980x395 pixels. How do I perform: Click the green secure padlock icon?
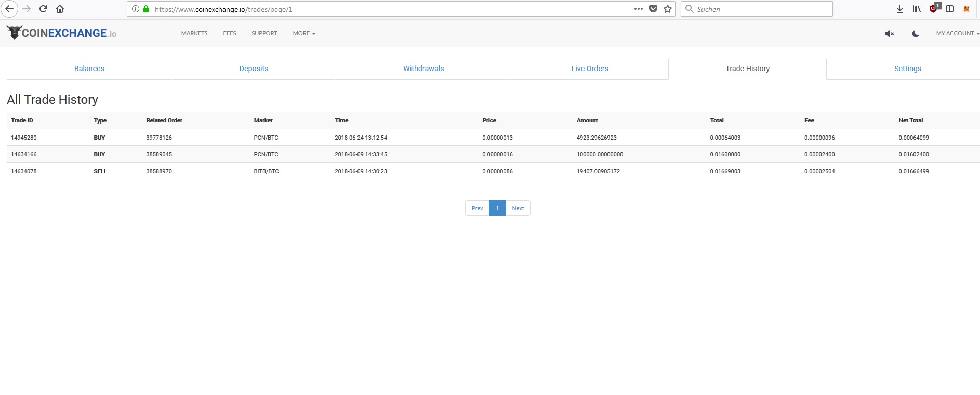[x=146, y=9]
